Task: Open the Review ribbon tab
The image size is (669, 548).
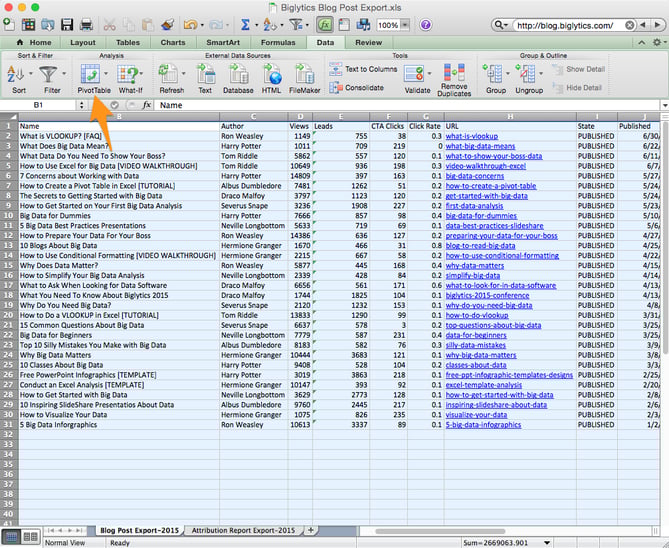Action: pos(369,42)
